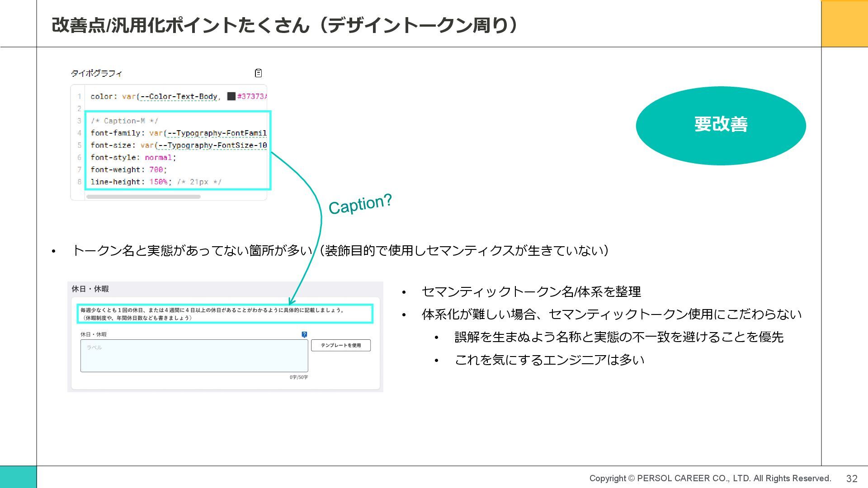Click the color: var(--Color-Text-Body line
This screenshot has height=488, width=868.
(179, 96)
